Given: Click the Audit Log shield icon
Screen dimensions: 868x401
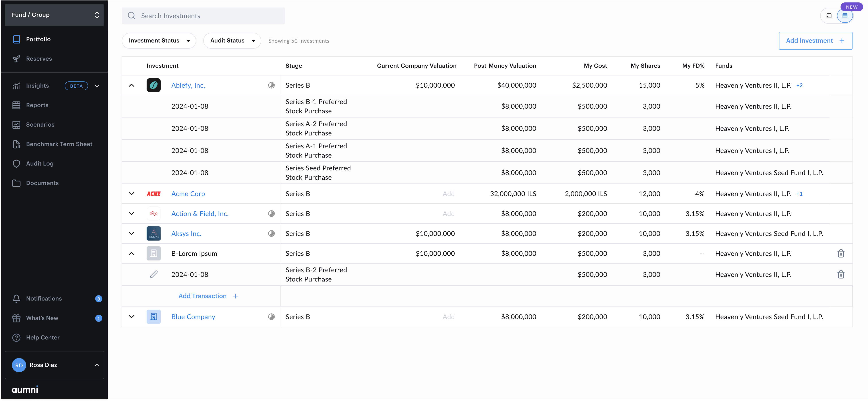Looking at the screenshot, I should point(16,164).
